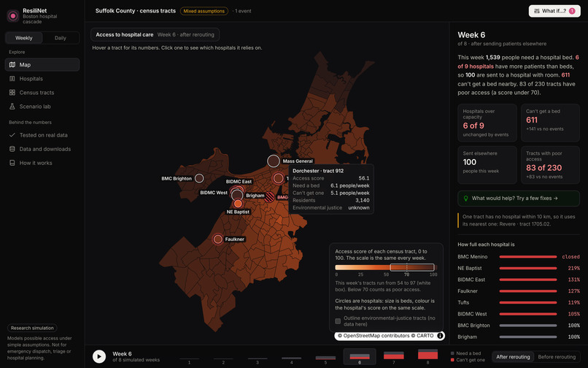Click the BIDMC West 105% row label

(472, 314)
